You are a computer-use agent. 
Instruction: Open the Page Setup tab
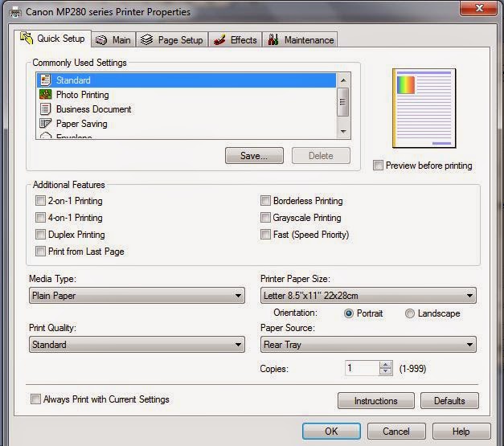172,40
